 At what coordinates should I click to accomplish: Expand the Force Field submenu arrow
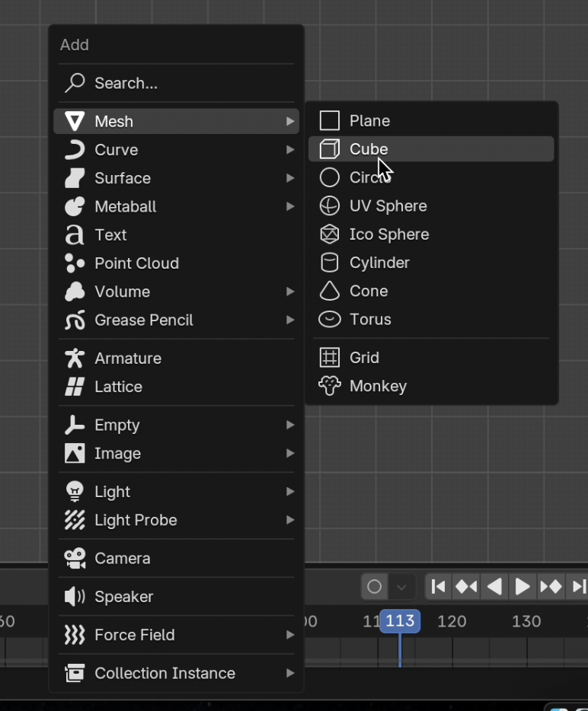289,635
